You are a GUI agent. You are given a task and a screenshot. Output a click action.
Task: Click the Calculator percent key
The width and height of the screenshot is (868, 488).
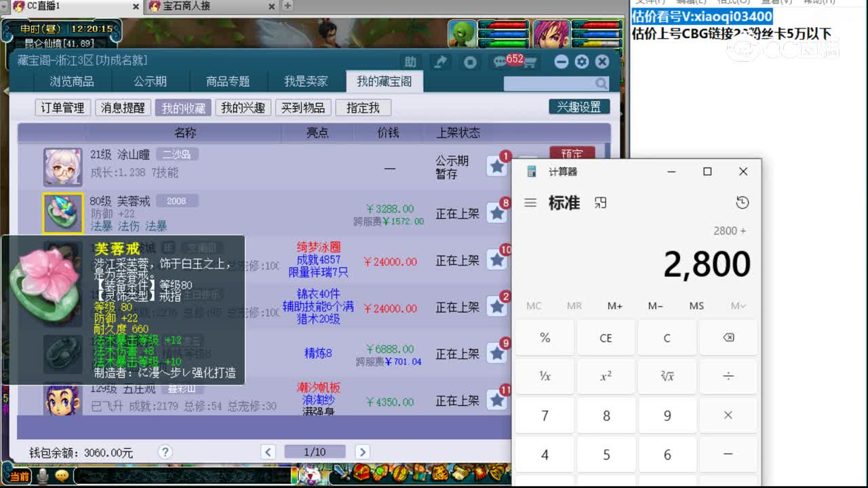point(545,338)
